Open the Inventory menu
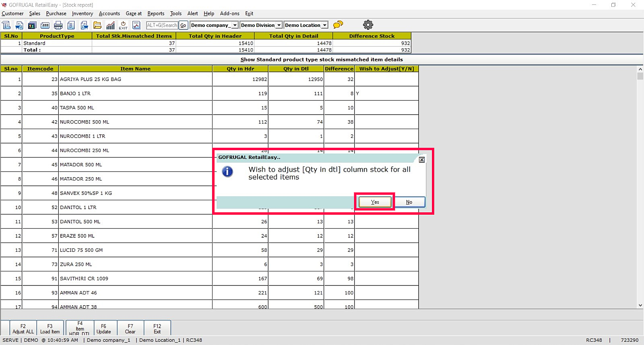The width and height of the screenshot is (644, 345). 83,13
